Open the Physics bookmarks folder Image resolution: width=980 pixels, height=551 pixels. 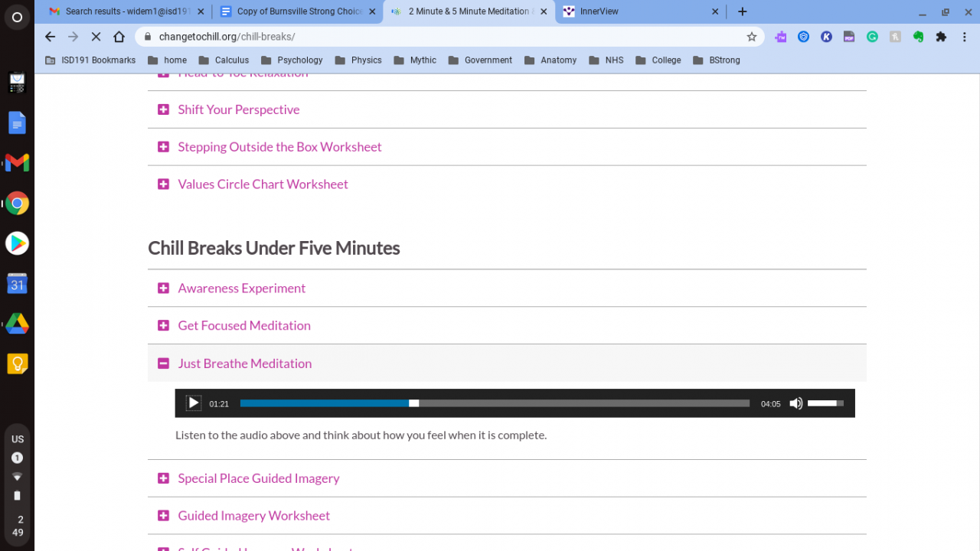pos(358,60)
